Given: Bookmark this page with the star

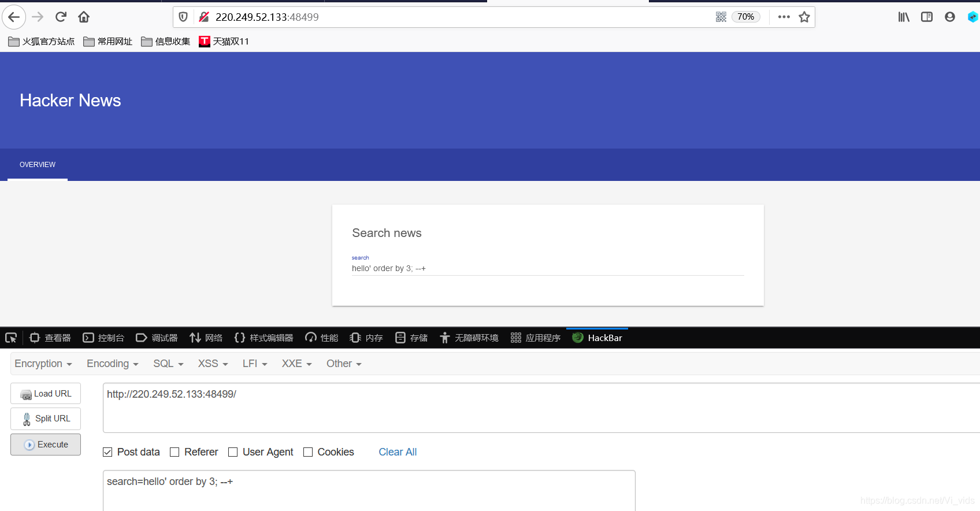Looking at the screenshot, I should point(804,17).
